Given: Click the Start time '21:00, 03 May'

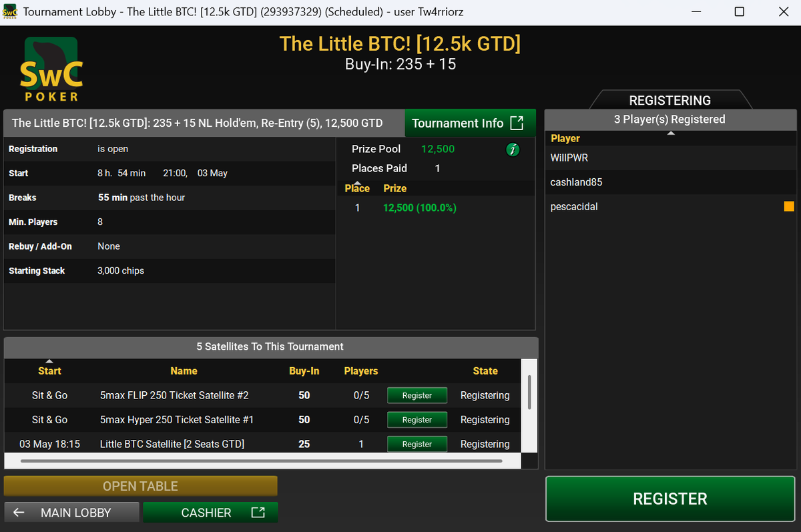Looking at the screenshot, I should pyautogui.click(x=195, y=174).
